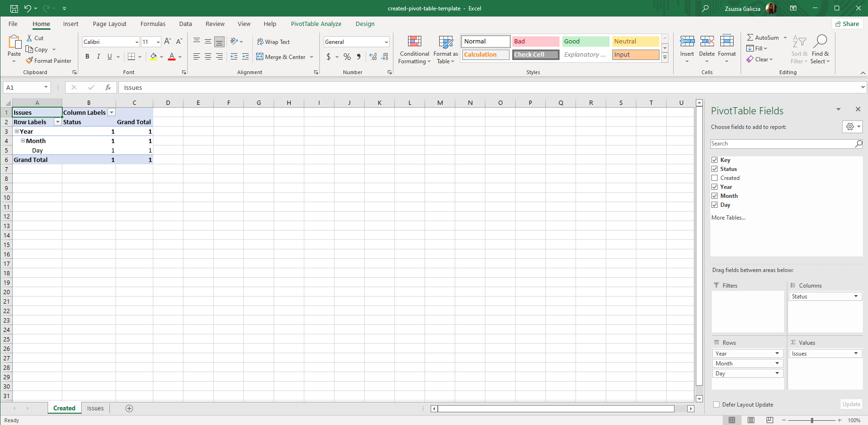Click the PivotTable fields Search box
Viewport: 868px width, 425px height.
coord(782,144)
